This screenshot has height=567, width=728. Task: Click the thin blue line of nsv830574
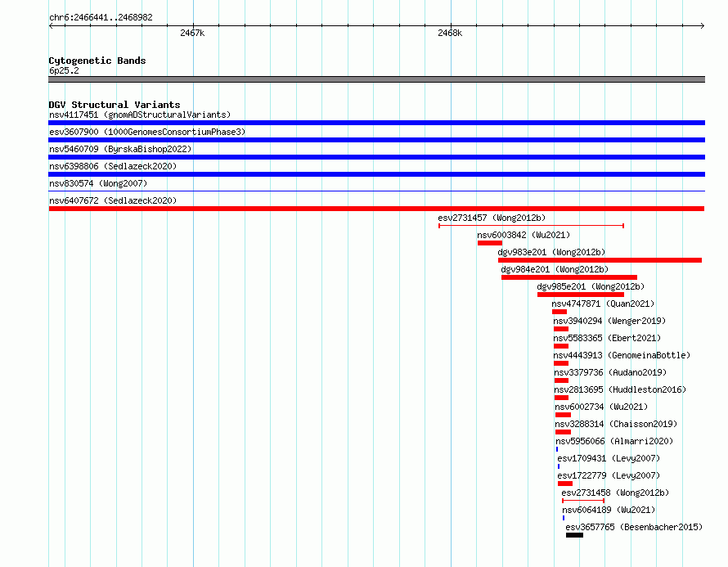[x=376, y=191]
